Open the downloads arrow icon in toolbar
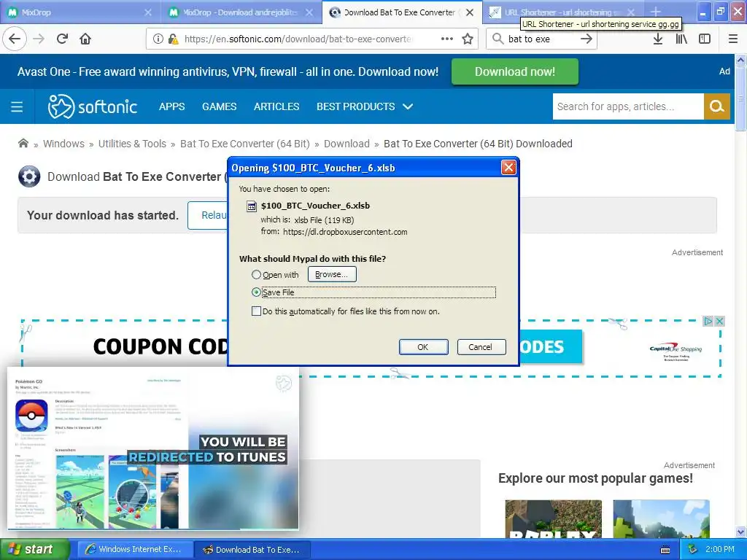Screen dimensions: 747x560 (x=658, y=39)
